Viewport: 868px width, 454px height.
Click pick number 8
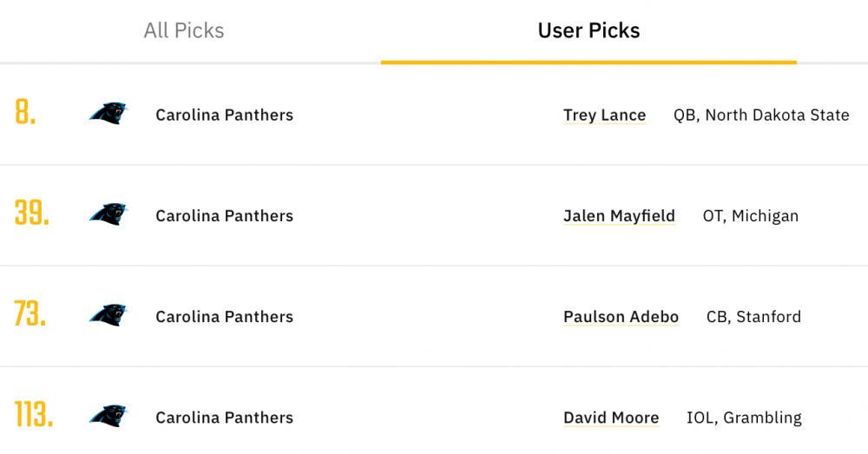(x=26, y=114)
